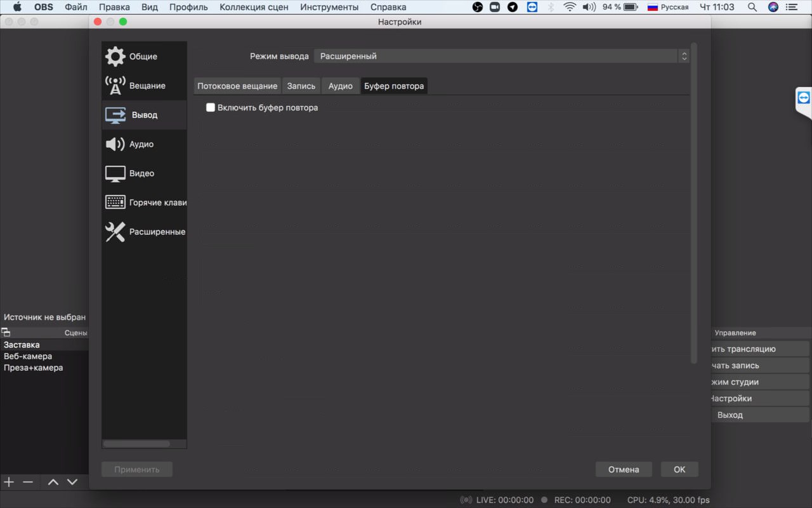The height and width of the screenshot is (508, 812).
Task: Confirm settings with OK button
Action: (679, 469)
